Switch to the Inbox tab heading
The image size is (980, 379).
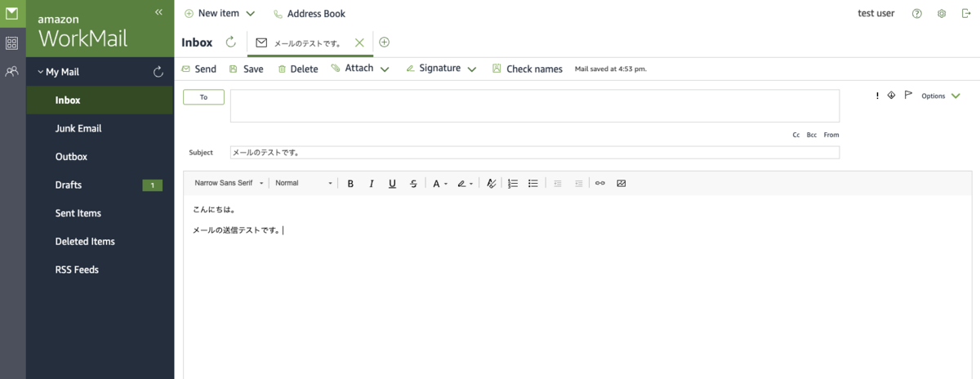pyautogui.click(x=197, y=42)
